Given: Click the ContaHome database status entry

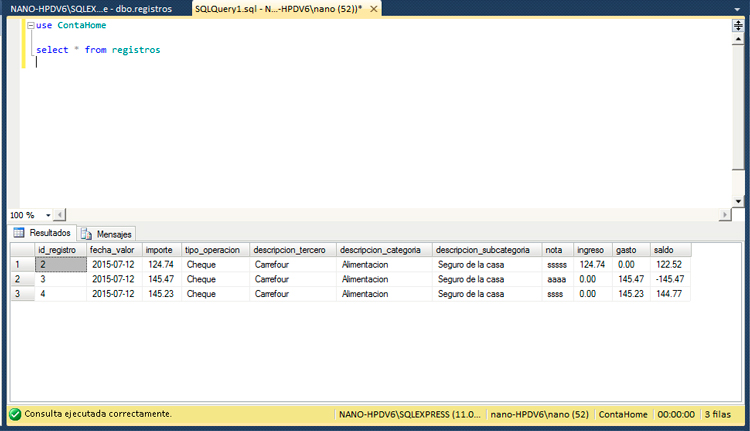Looking at the screenshot, I should [x=623, y=414].
